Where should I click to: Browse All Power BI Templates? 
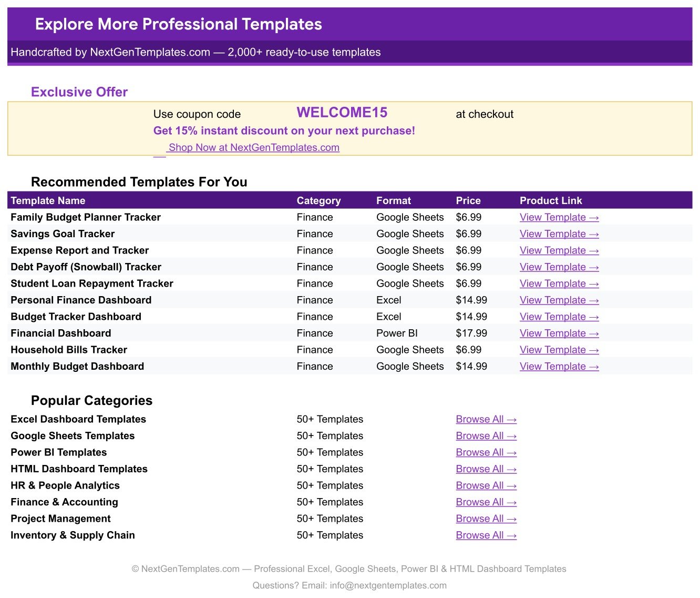coord(486,452)
